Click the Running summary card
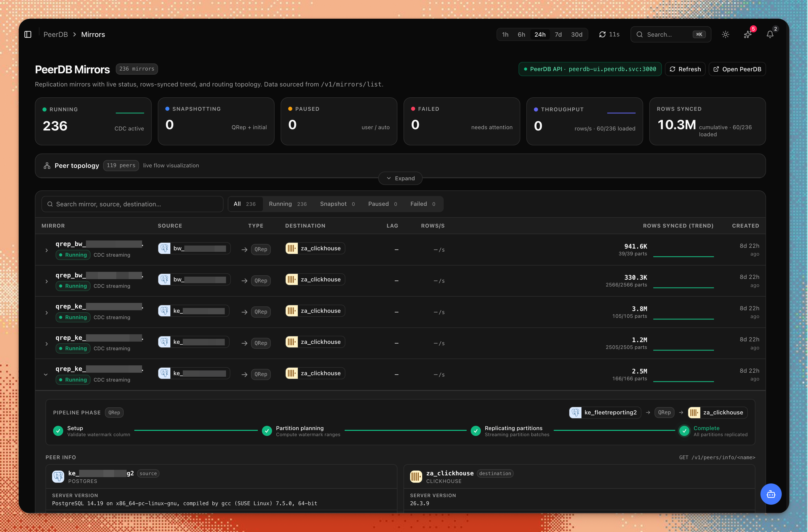 click(x=93, y=121)
